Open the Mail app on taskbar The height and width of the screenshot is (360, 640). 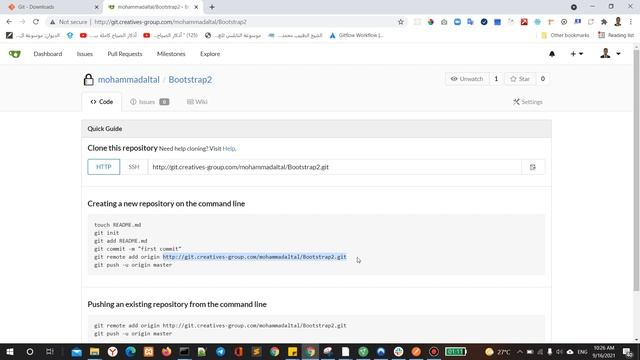coord(76,351)
